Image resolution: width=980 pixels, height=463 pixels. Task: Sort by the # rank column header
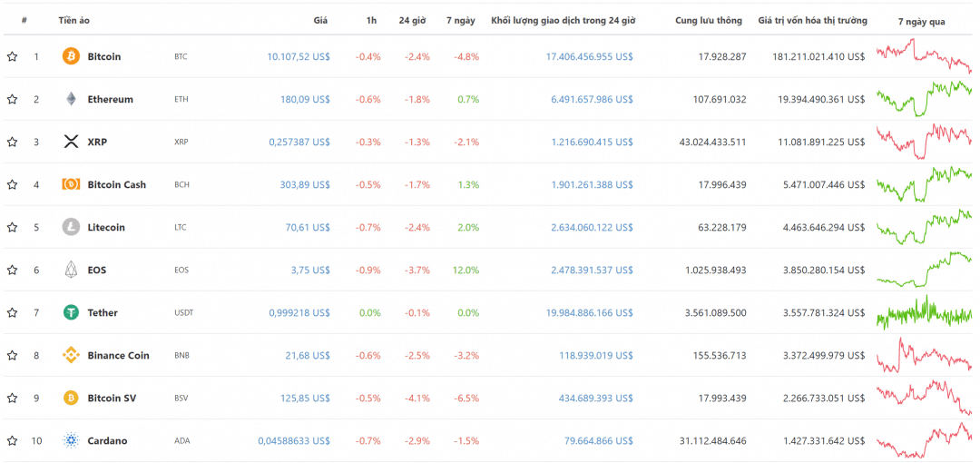coord(24,20)
